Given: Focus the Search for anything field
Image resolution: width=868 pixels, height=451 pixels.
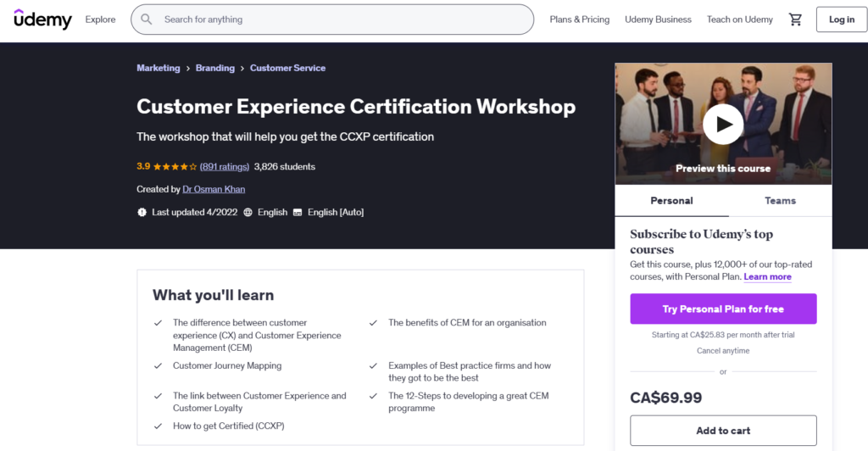Looking at the screenshot, I should [332, 19].
